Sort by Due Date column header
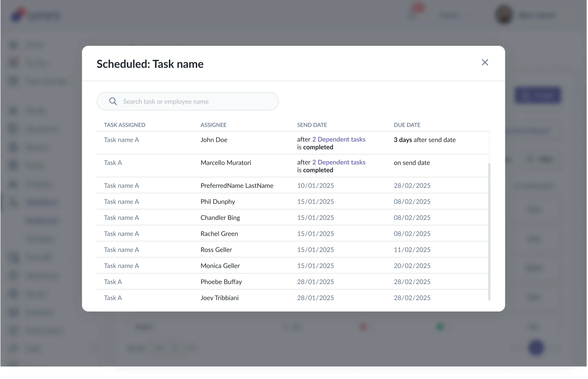The width and height of the screenshot is (588, 379). (407, 125)
